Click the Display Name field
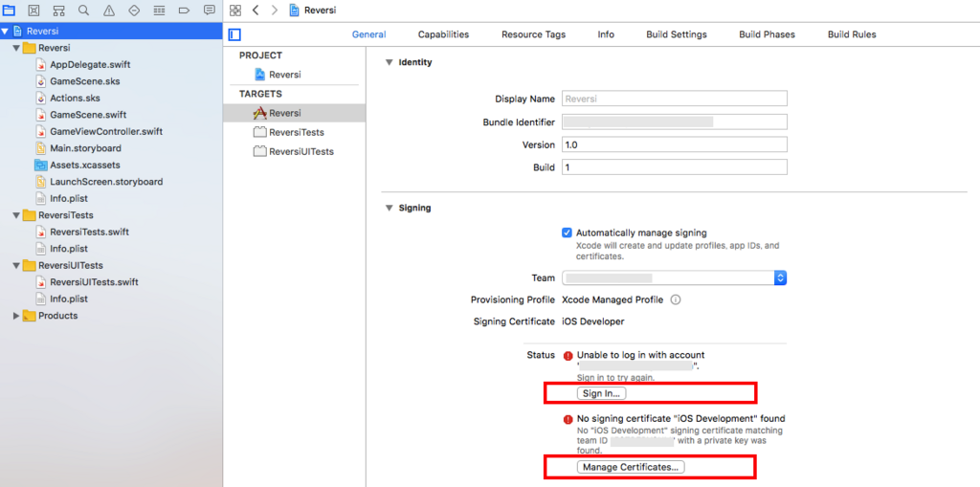 point(675,99)
